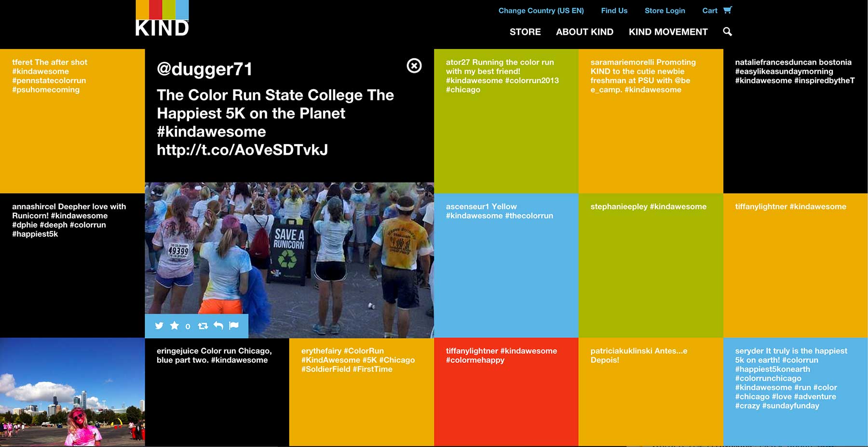Flag the tweet with flag icon
Screen dimensions: 868x447
click(234, 326)
